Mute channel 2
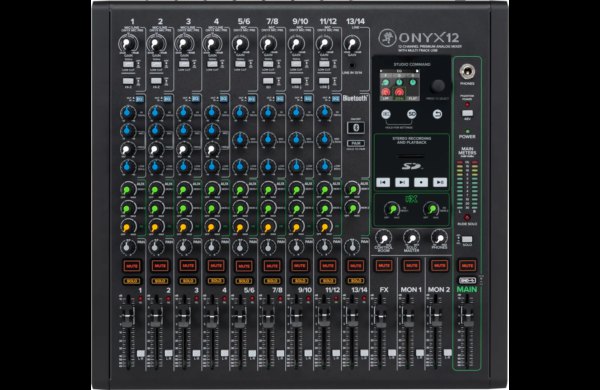Screen dimensions: 600x390 [160, 266]
